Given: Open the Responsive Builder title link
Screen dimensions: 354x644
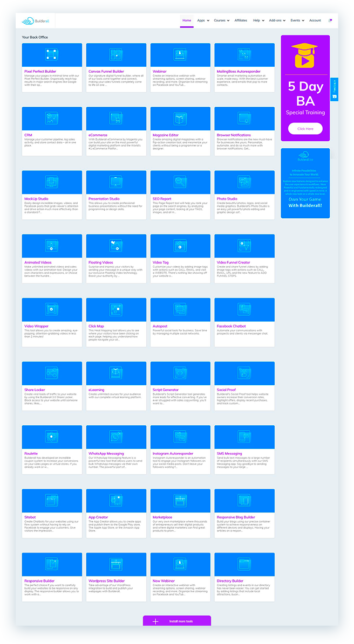Looking at the screenshot, I should tap(39, 581).
